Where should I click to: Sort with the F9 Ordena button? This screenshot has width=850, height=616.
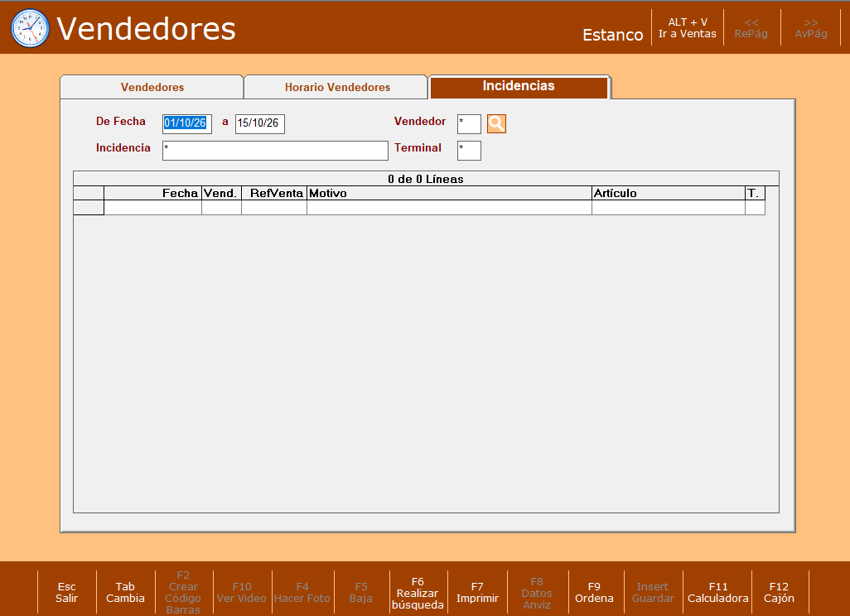tap(594, 592)
